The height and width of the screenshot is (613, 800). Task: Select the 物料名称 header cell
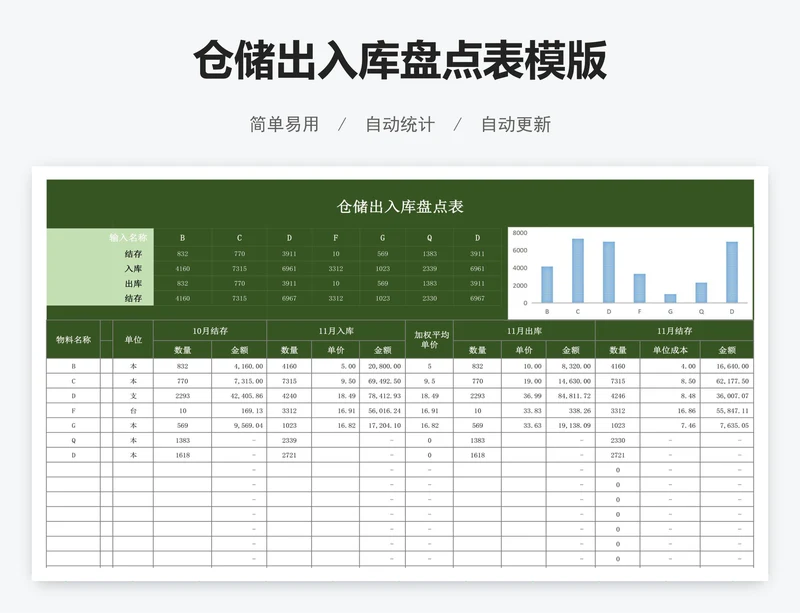click(73, 339)
